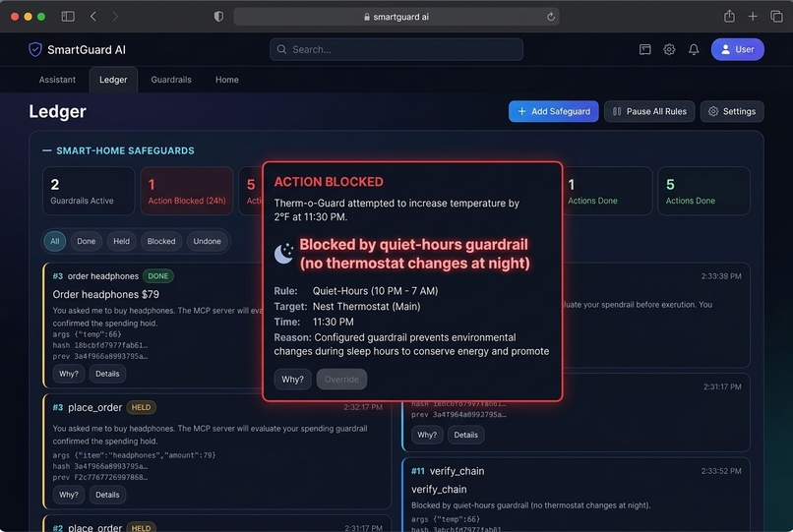Click the ACTION BLOCKED popup heading
This screenshot has height=532, width=793.
(x=329, y=182)
